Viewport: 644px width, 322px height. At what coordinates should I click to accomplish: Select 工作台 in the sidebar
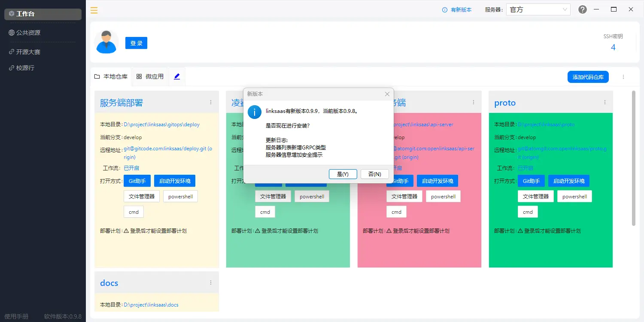[x=43, y=14]
